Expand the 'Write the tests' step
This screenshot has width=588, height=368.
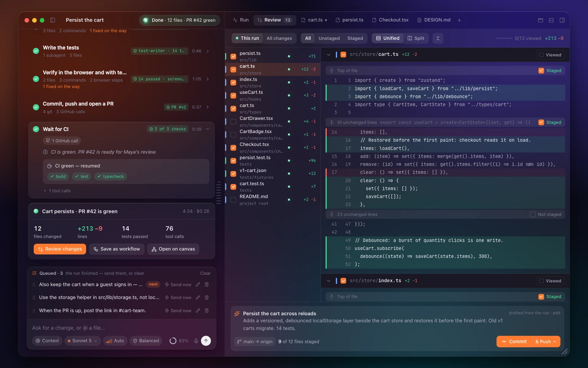(208, 51)
